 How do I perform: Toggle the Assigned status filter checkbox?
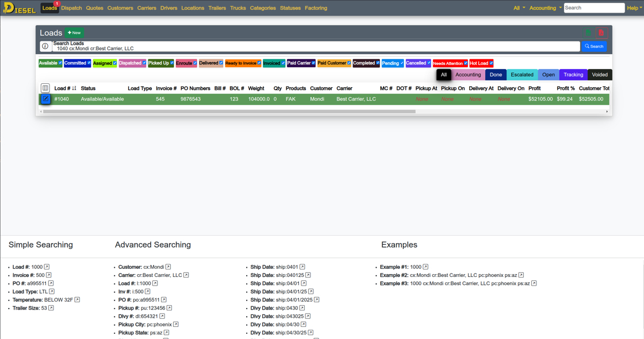coord(114,63)
